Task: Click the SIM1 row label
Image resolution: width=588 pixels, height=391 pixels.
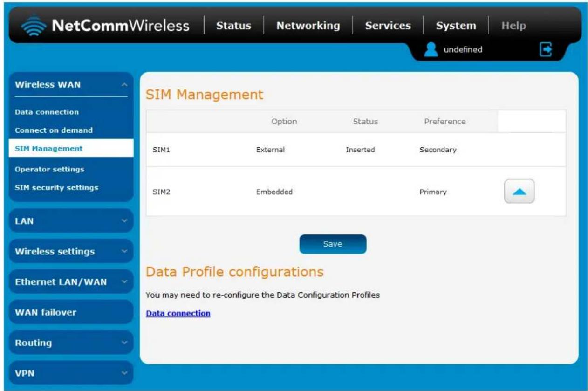Action: pyautogui.click(x=161, y=150)
